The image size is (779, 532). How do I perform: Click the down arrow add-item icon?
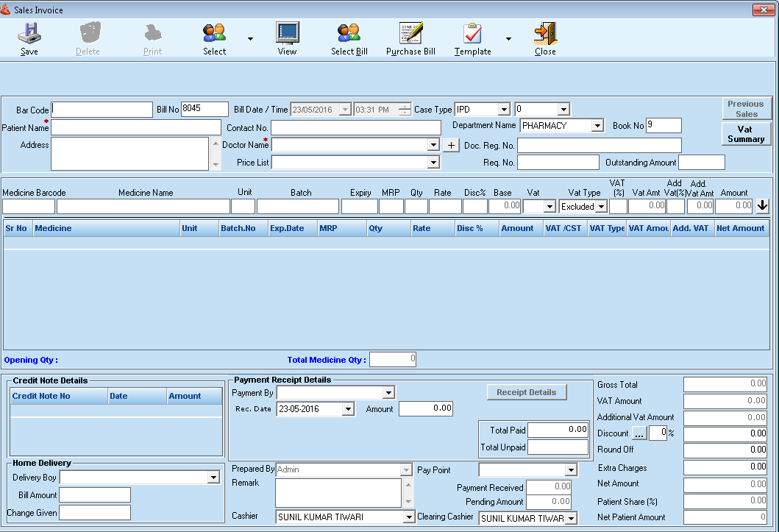tap(763, 206)
